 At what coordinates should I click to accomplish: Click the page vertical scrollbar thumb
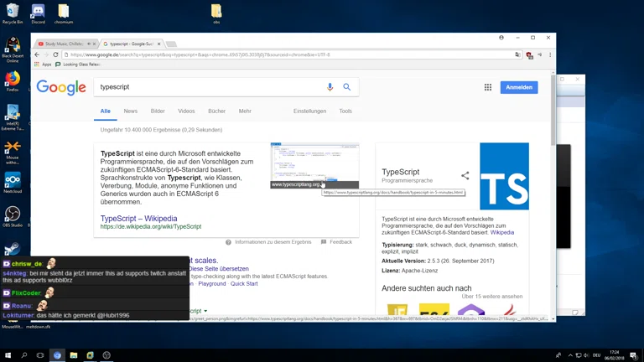(x=553, y=110)
